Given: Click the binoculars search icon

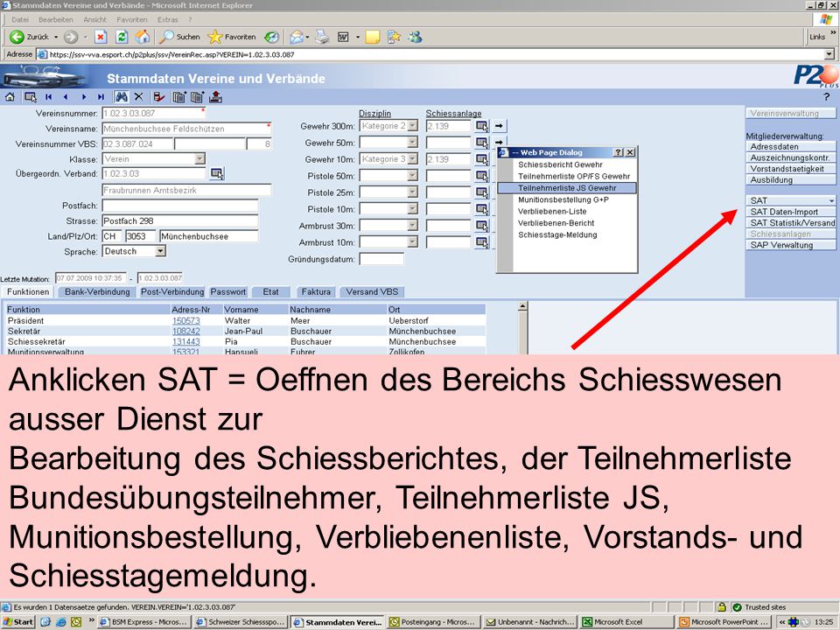Looking at the screenshot, I should pyautogui.click(x=122, y=97).
